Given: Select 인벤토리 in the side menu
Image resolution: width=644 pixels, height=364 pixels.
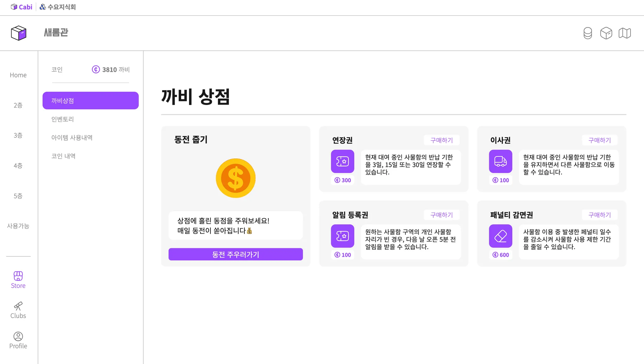Looking at the screenshot, I should [x=63, y=119].
